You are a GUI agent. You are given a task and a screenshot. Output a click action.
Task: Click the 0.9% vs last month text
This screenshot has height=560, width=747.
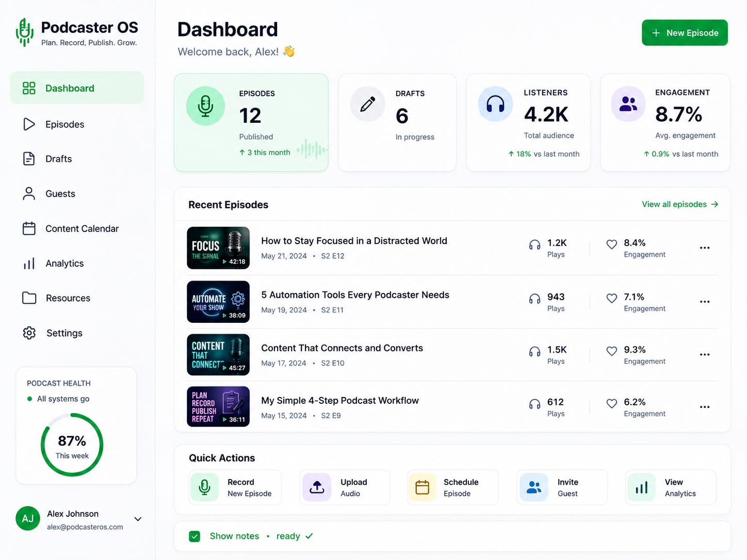[681, 154]
